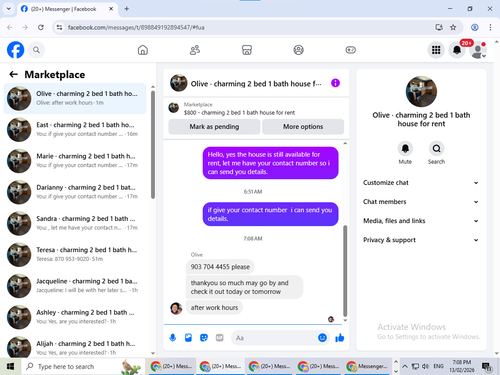Click the back arrow beside Marketplace
Screen dimensions: 500x375
click(x=14, y=74)
